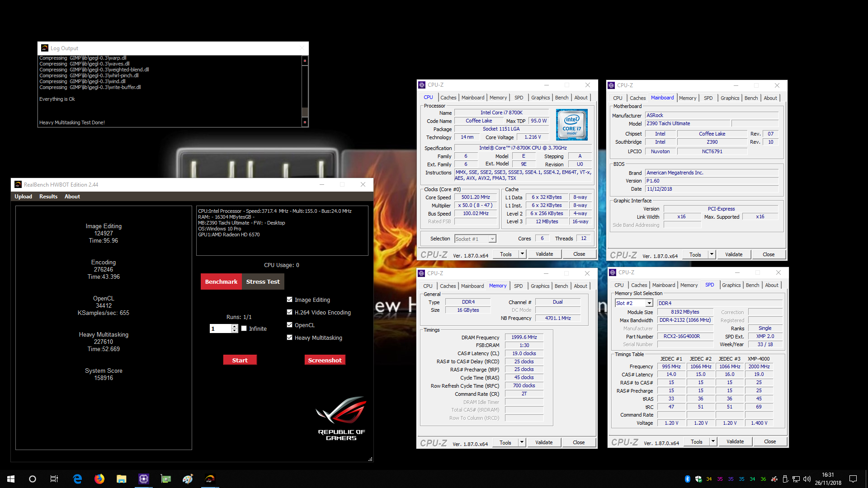The height and width of the screenshot is (488, 868).
Task: Click the Log Output window title icon
Action: [45, 48]
